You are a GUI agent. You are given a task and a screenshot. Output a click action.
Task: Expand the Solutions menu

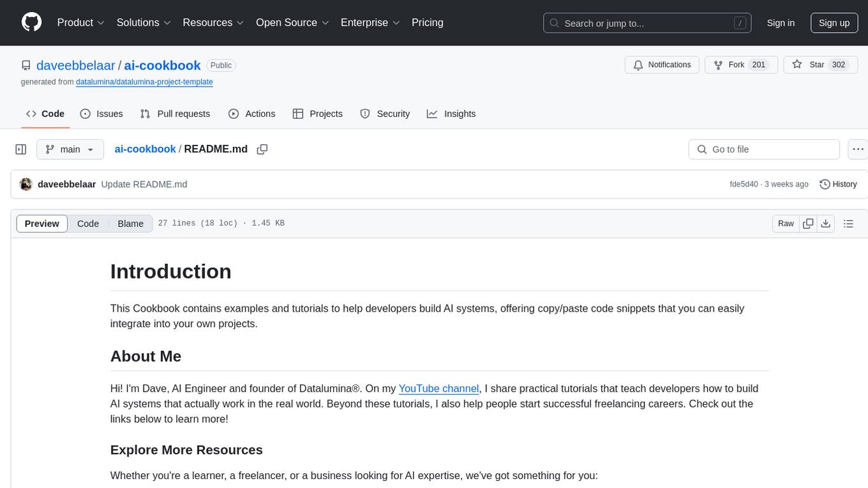[144, 22]
